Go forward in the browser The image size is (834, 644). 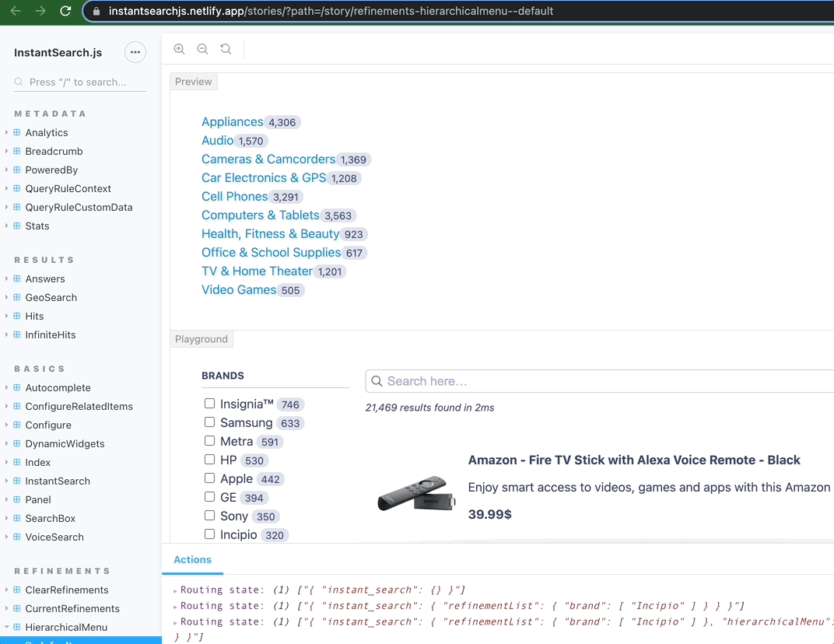[x=40, y=11]
